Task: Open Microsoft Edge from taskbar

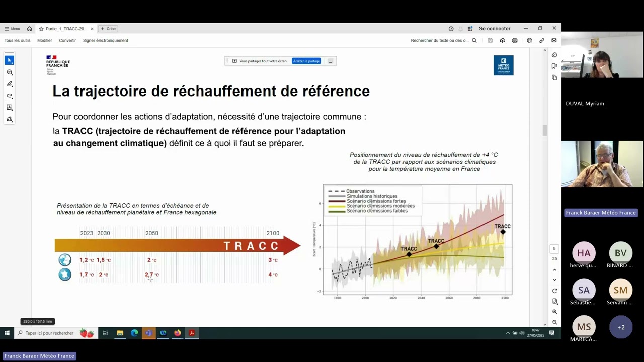Action: coord(134,333)
